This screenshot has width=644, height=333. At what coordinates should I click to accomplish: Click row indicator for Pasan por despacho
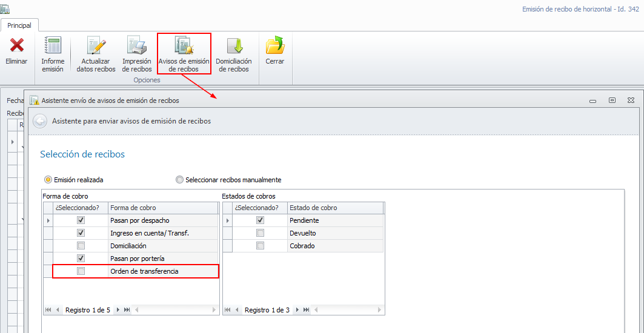(48, 220)
